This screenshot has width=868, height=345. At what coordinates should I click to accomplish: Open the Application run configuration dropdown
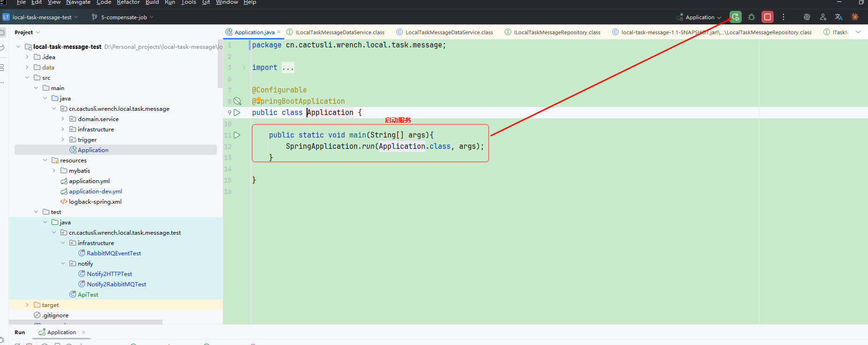699,17
